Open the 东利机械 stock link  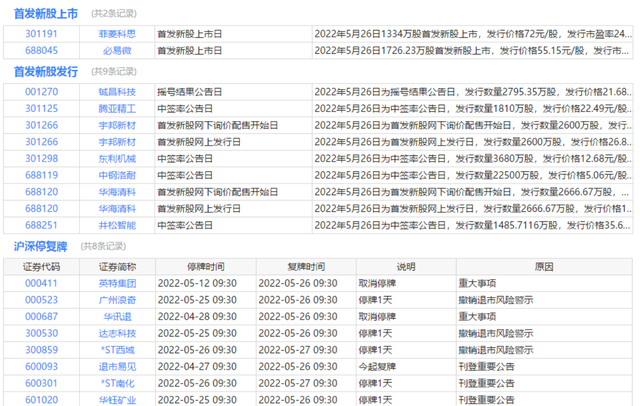117,159
